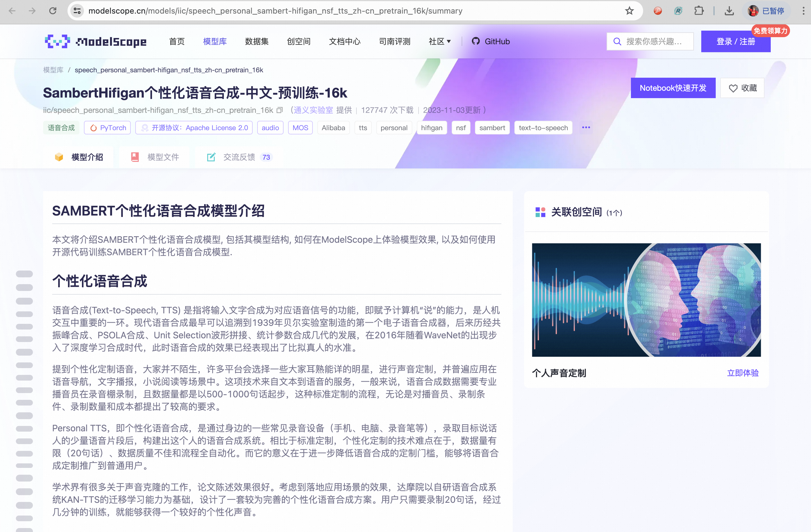Click the 立即体验 link
Image resolution: width=811 pixels, height=532 pixels.
742,373
